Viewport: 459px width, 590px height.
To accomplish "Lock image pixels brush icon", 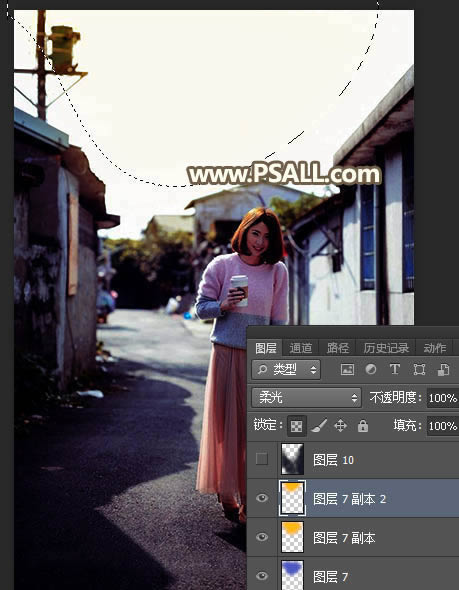I will pyautogui.click(x=319, y=426).
